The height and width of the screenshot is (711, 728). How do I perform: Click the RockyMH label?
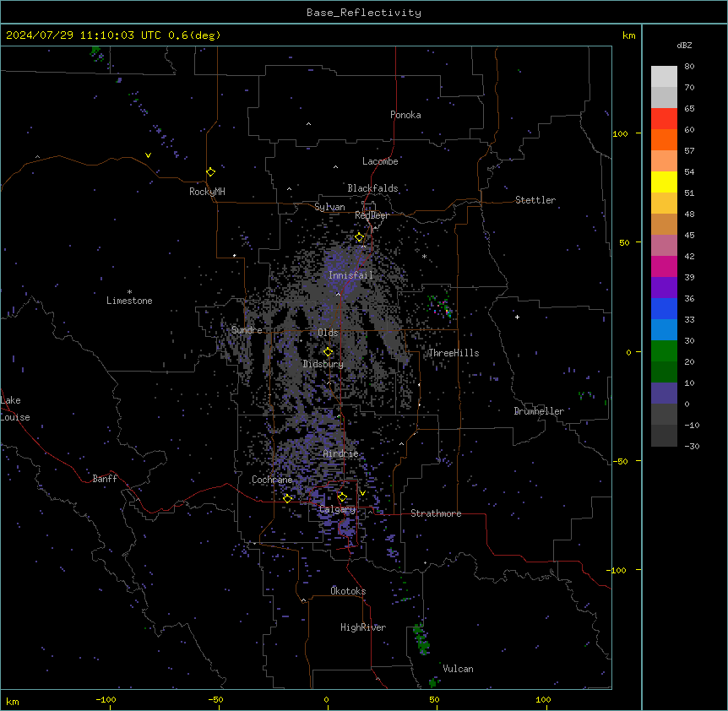[207, 192]
